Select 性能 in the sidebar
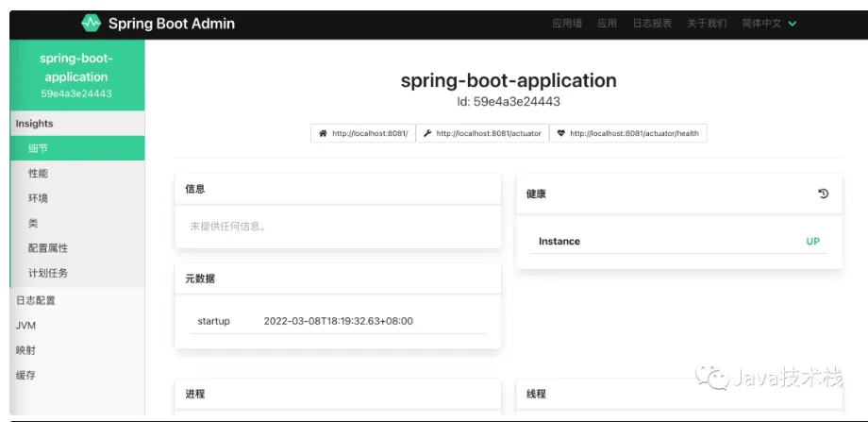Screen dimensions: 868x422 [77, 174]
